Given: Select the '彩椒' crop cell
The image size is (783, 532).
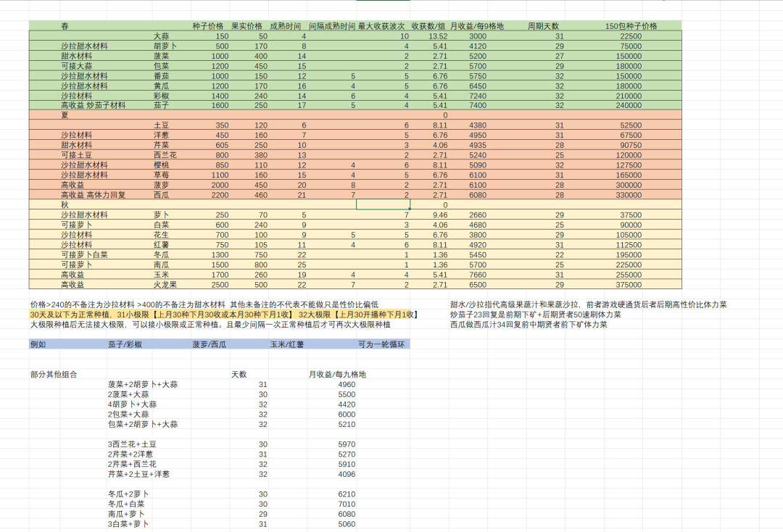Looking at the screenshot, I should [x=161, y=96].
